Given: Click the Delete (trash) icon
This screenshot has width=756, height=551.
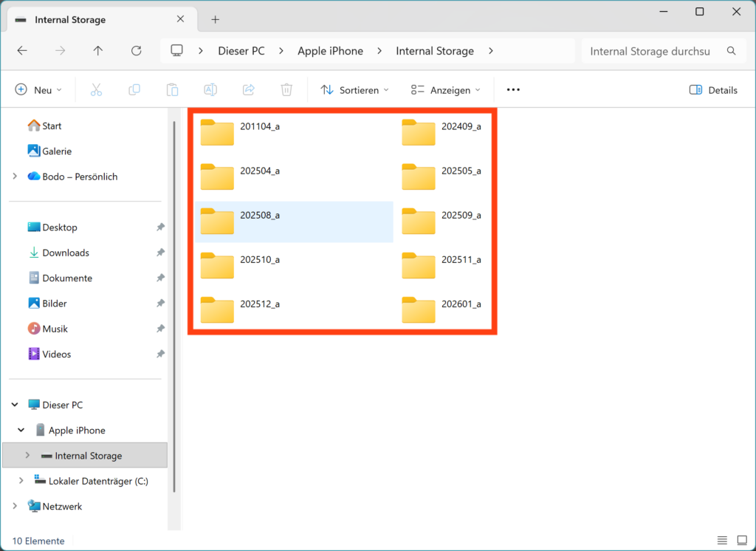Looking at the screenshot, I should pyautogui.click(x=286, y=89).
